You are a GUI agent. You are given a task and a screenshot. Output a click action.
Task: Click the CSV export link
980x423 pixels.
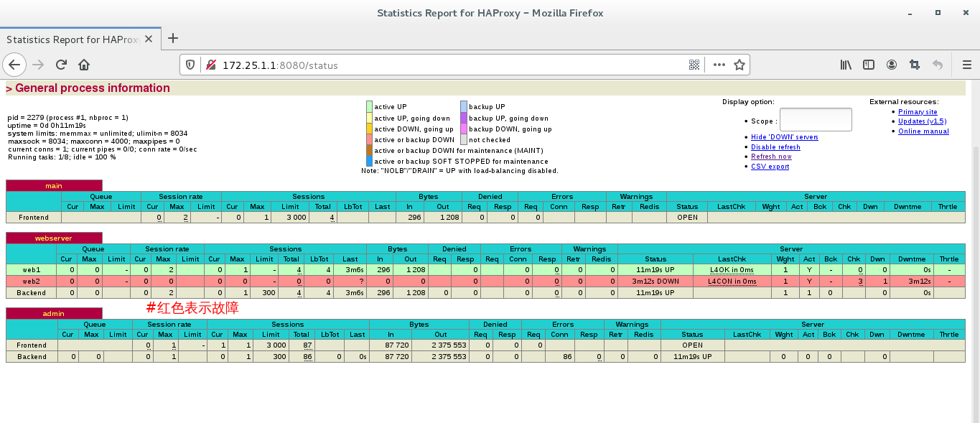[x=770, y=167]
